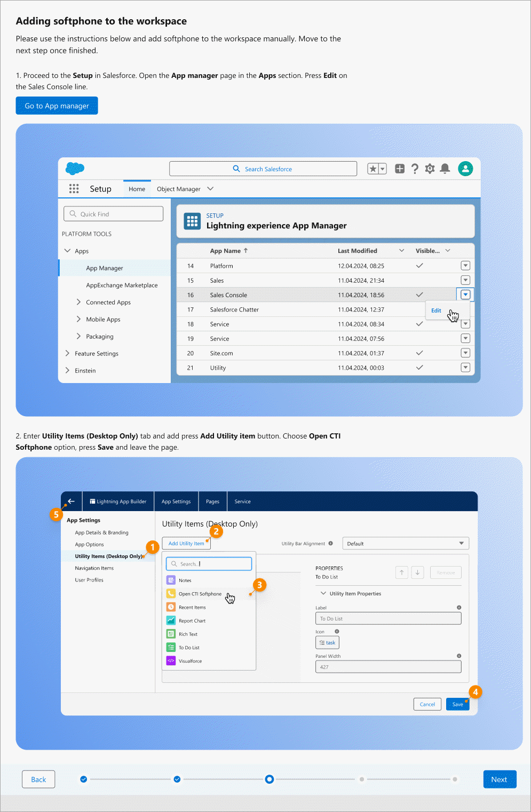This screenshot has height=812, width=531.
Task: Click the notifications bell icon
Action: tap(445, 169)
